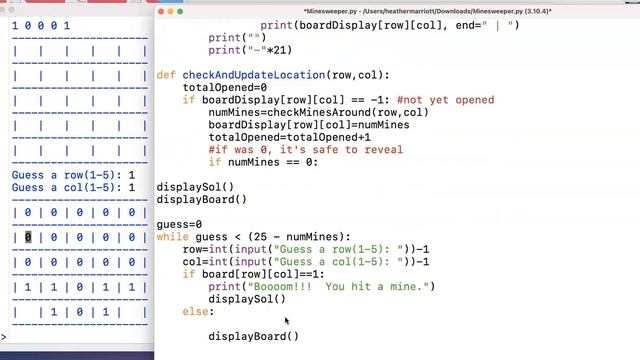The height and width of the screenshot is (360, 640).
Task: Close the Minesweeper.py editor window
Action: click(x=161, y=11)
